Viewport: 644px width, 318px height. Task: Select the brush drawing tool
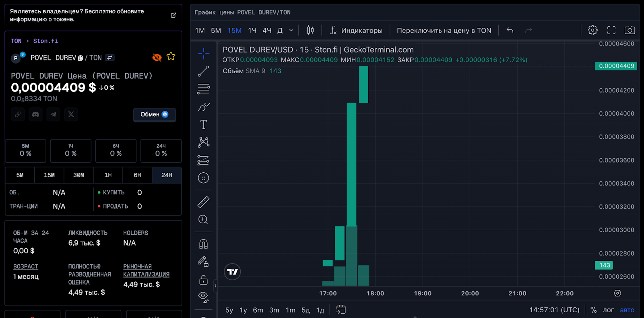[204, 107]
